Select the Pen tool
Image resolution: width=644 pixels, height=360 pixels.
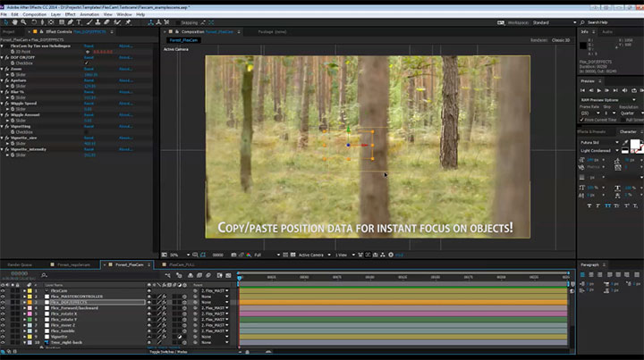(71, 22)
